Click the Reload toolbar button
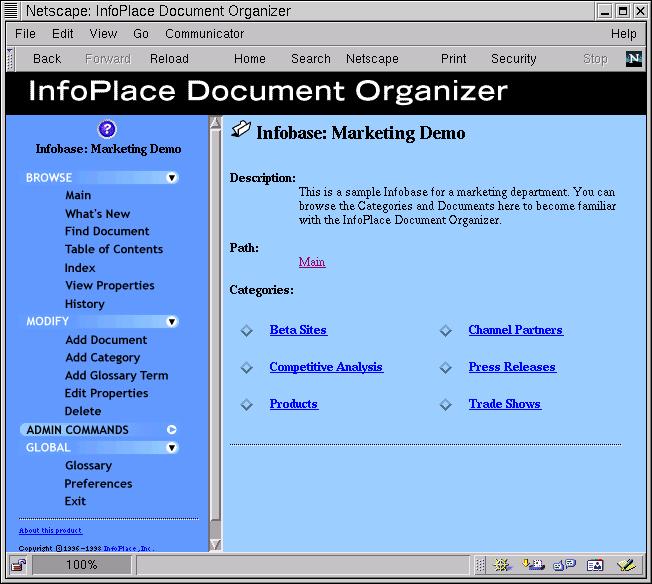Image resolution: width=652 pixels, height=584 pixels. (x=169, y=59)
